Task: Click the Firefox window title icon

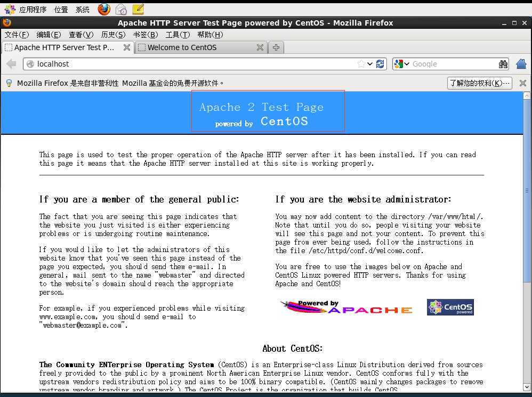Action: pos(6,23)
